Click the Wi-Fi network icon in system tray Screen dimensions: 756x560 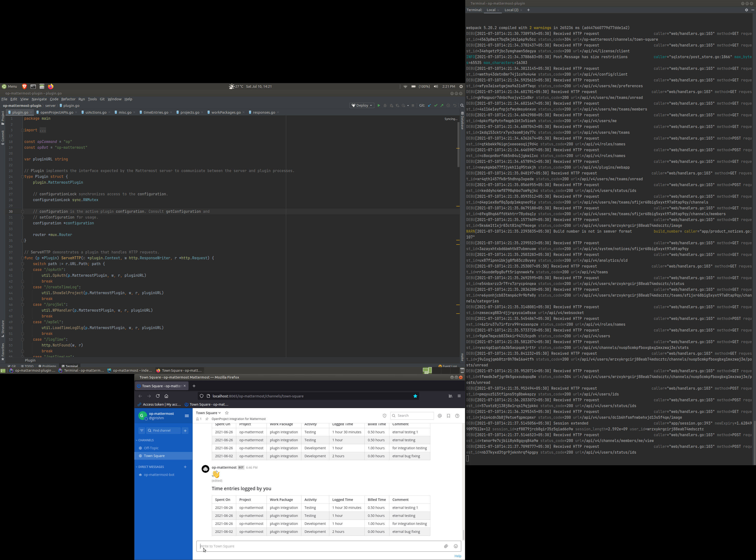(405, 87)
